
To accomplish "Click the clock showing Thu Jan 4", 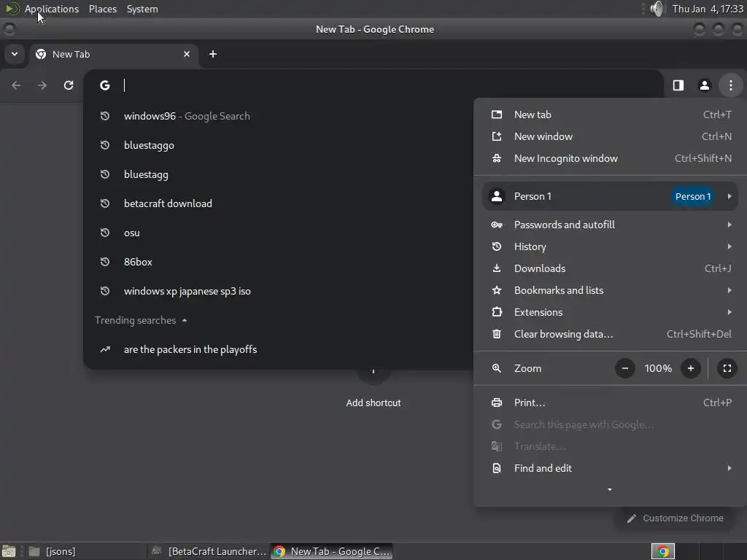I will [x=708, y=9].
